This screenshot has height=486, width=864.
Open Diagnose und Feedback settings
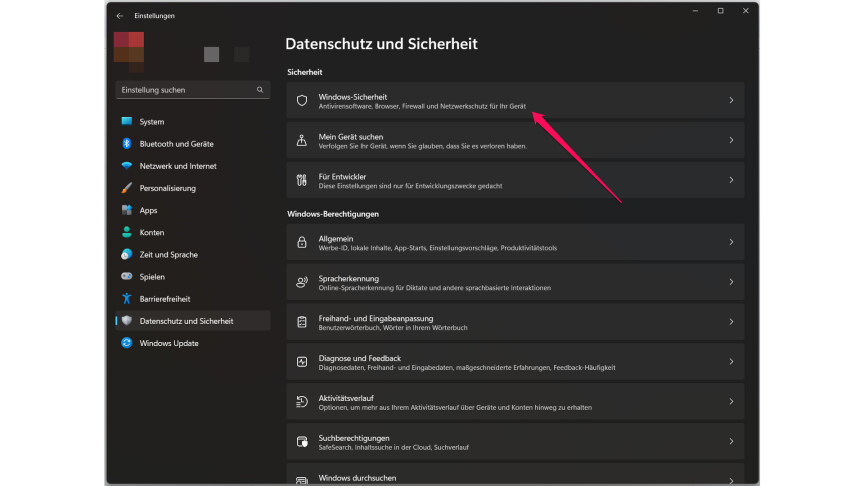(x=515, y=361)
